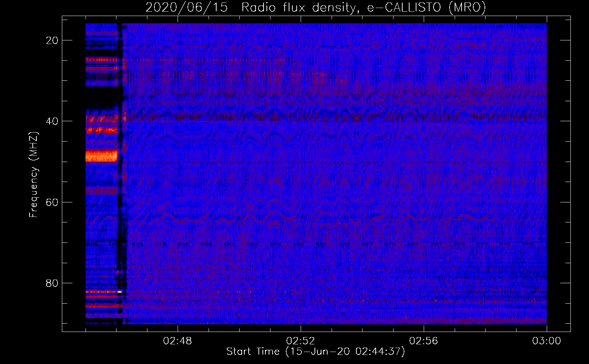This screenshot has height=364, width=589.
Task: Click the "Start Time (15-Jun-20 02:44:37)" axis label
Action: tap(316, 352)
